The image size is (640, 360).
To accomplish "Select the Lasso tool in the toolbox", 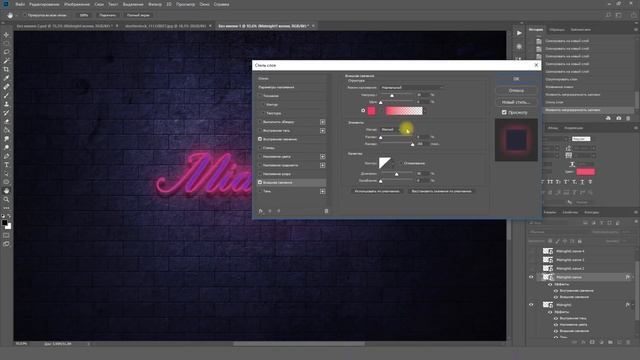I will [x=6, y=52].
